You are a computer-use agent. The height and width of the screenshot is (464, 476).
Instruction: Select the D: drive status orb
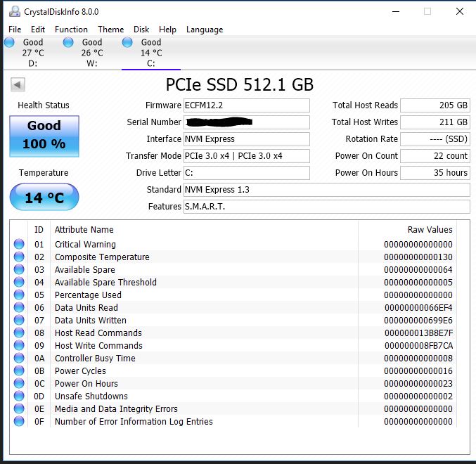9,43
